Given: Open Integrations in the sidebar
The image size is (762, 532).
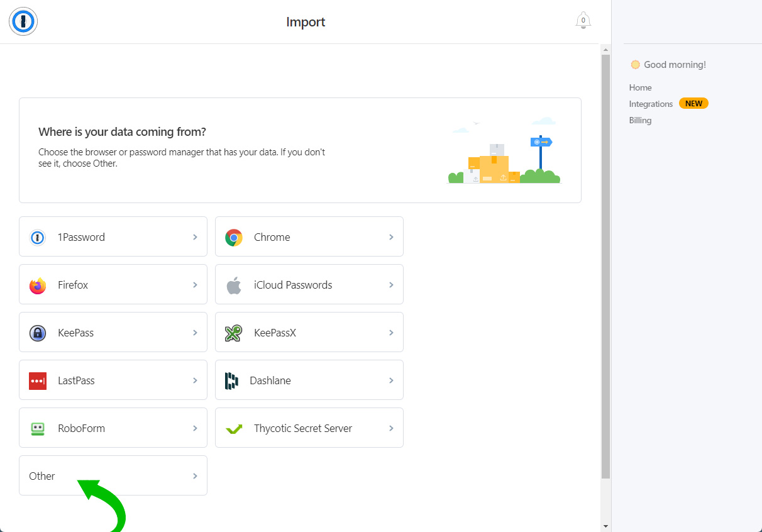Looking at the screenshot, I should [x=651, y=104].
